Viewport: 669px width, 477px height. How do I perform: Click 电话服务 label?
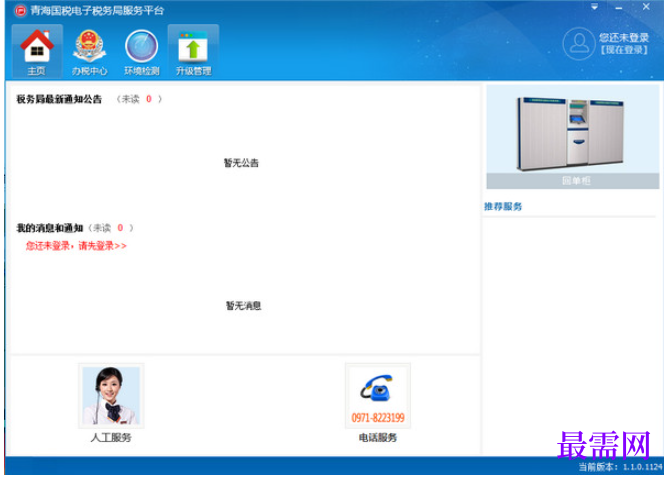click(x=378, y=438)
